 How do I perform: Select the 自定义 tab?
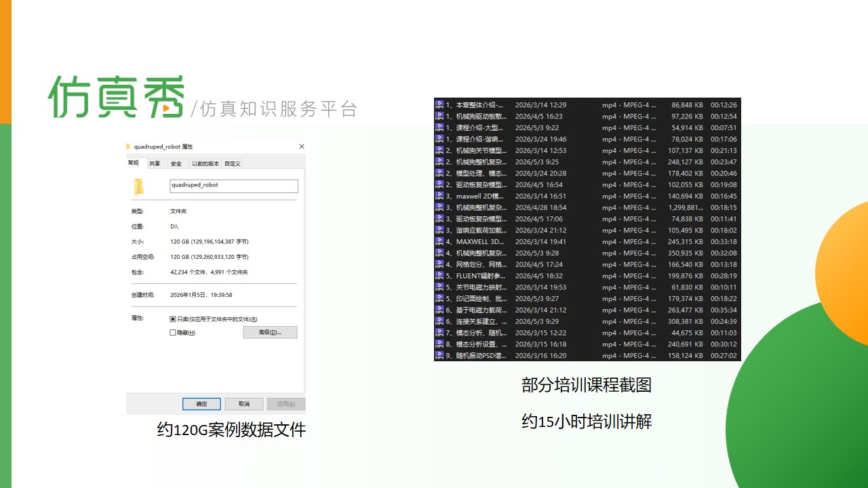(x=233, y=163)
